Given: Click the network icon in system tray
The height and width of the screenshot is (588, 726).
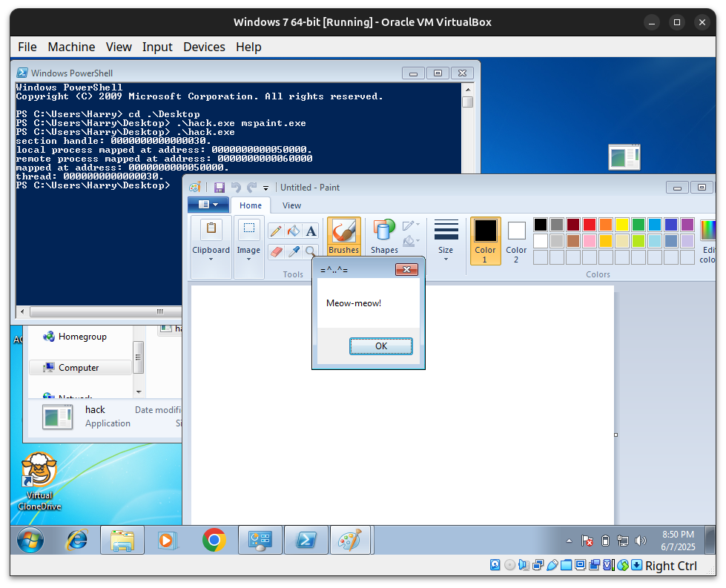Looking at the screenshot, I should coord(623,541).
